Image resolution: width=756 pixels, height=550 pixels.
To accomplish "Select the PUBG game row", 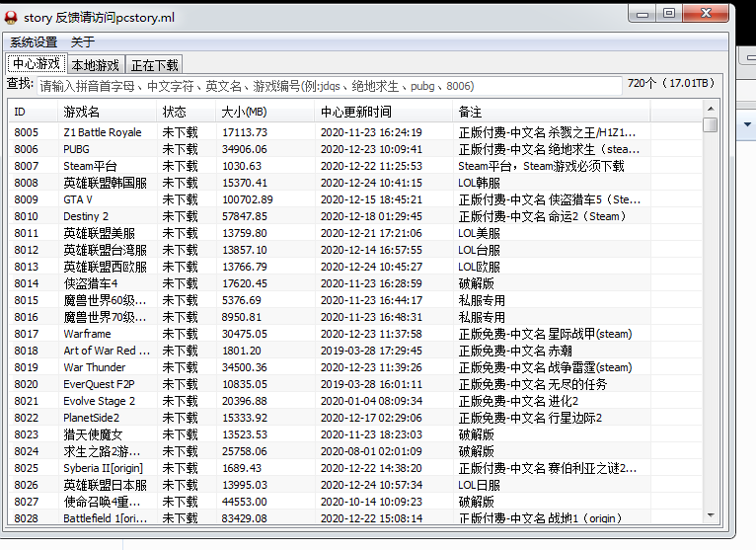I will [355, 149].
